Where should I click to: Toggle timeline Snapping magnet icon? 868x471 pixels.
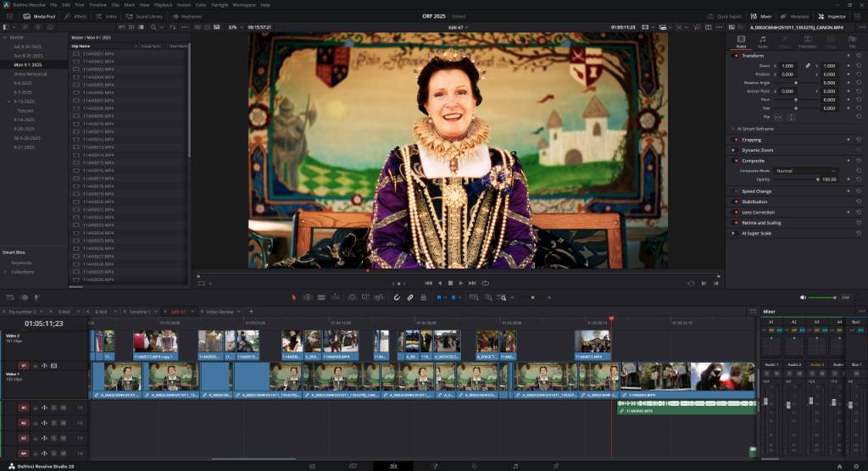coord(397,297)
